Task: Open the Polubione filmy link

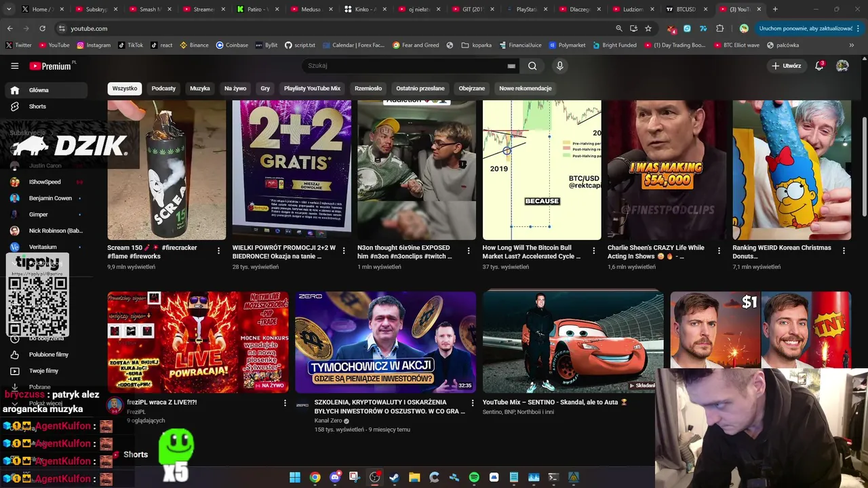Action: 48,354
